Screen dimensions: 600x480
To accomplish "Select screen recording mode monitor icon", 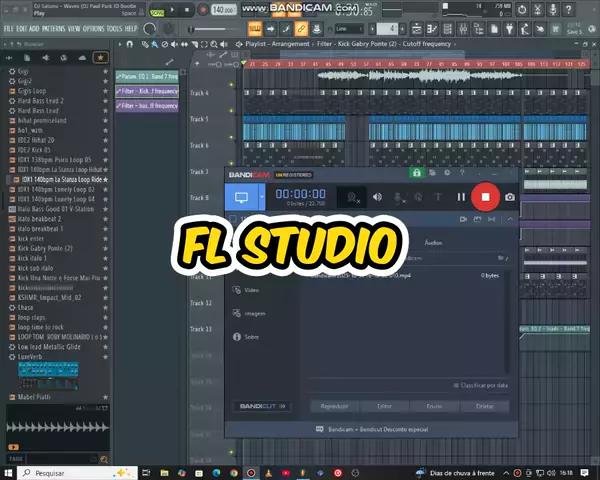I will 241,196.
